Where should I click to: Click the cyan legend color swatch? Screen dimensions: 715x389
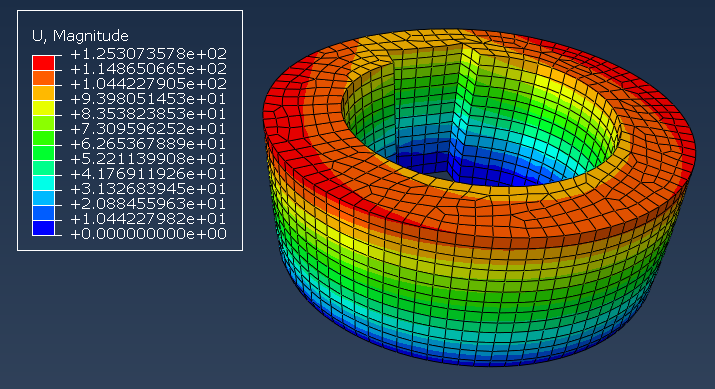pyautogui.click(x=43, y=183)
